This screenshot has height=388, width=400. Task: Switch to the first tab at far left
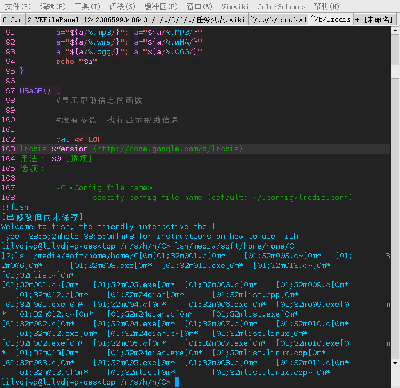(x=12, y=20)
